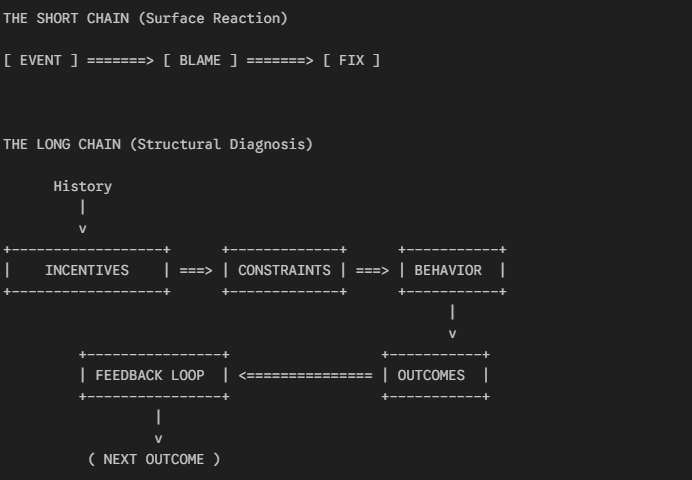Select the FEEDBACK LOOP box
692x480 pixels.
(x=153, y=375)
